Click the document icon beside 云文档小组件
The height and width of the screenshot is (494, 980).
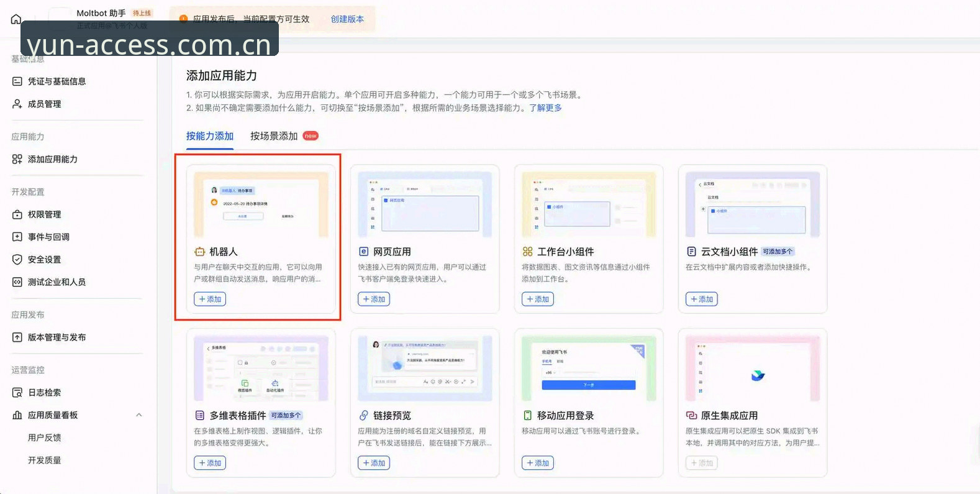click(691, 252)
